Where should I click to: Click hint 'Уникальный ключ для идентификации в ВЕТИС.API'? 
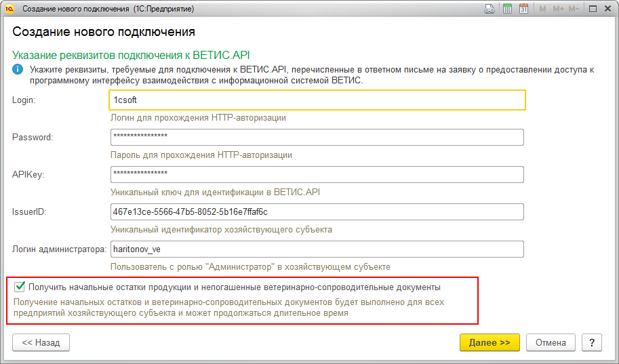(215, 193)
